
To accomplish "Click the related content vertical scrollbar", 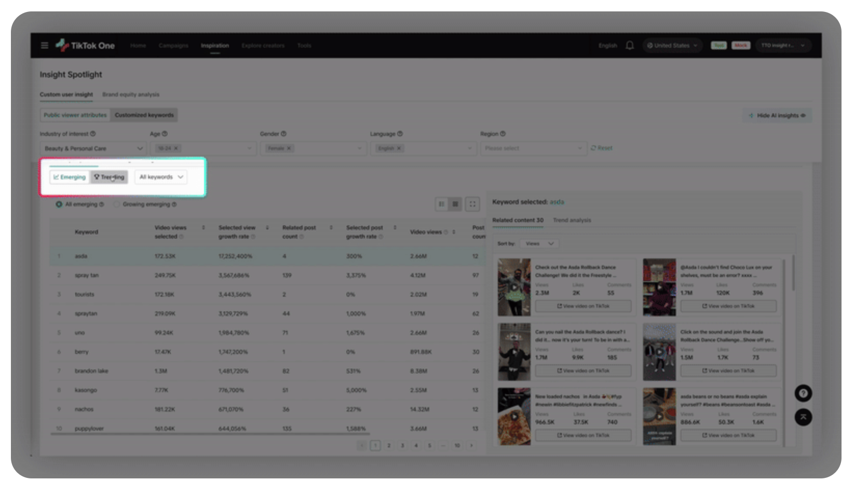I will click(793, 273).
